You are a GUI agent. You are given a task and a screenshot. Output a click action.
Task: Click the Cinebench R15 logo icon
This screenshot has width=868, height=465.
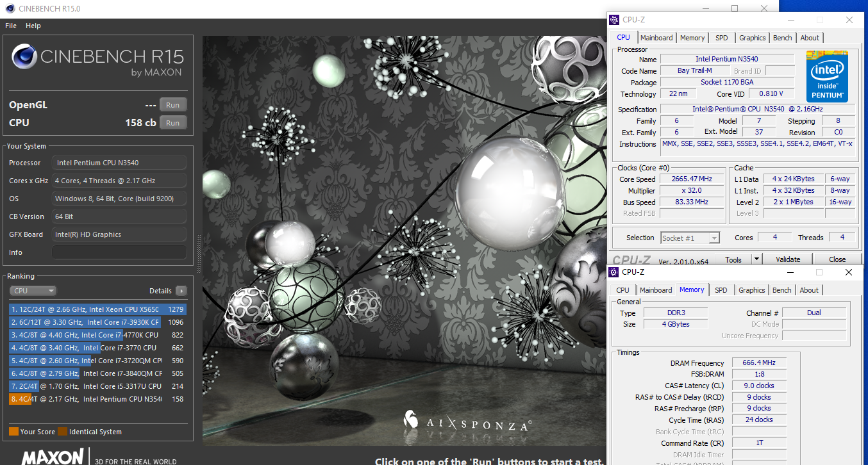24,57
